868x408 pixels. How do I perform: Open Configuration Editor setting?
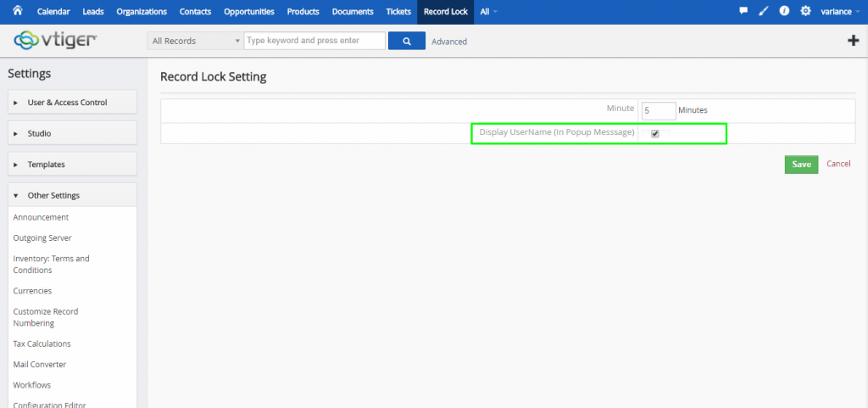[49, 405]
